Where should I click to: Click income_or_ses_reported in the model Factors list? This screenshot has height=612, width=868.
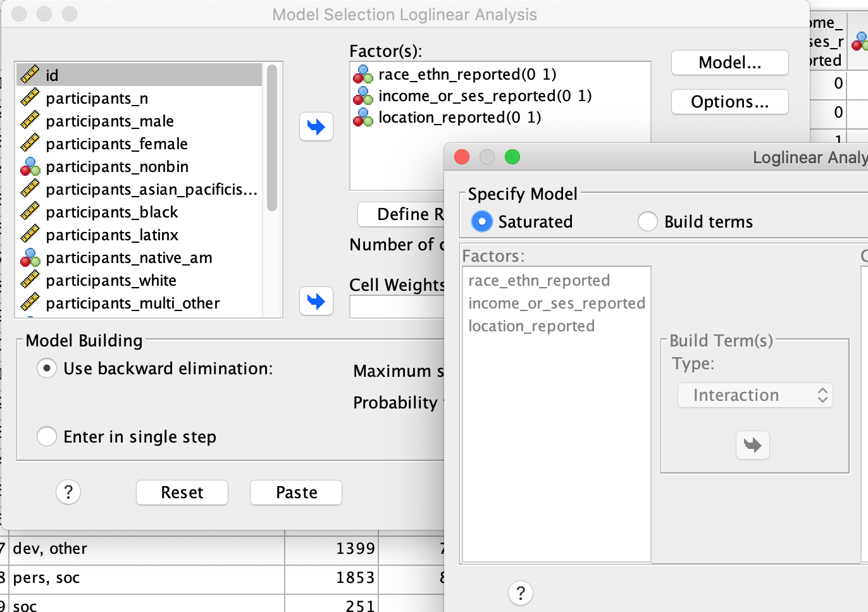[557, 303]
